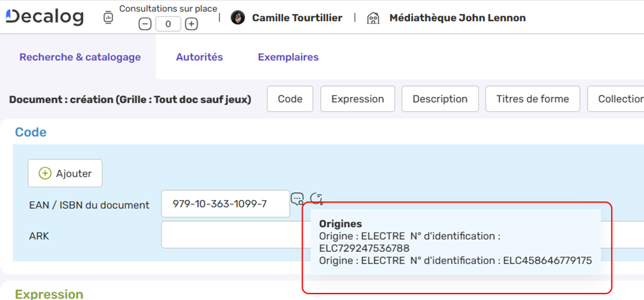Open the Autorités tab
This screenshot has width=644, height=300.
click(199, 57)
